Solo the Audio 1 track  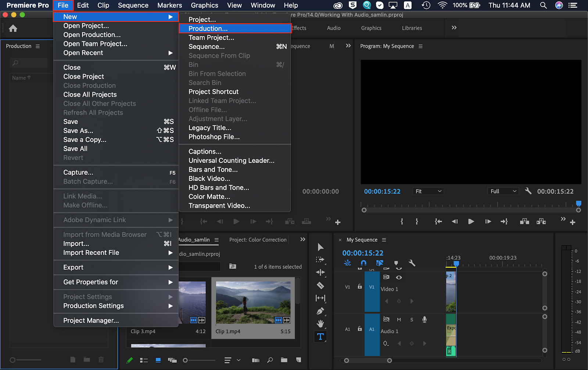[412, 320]
